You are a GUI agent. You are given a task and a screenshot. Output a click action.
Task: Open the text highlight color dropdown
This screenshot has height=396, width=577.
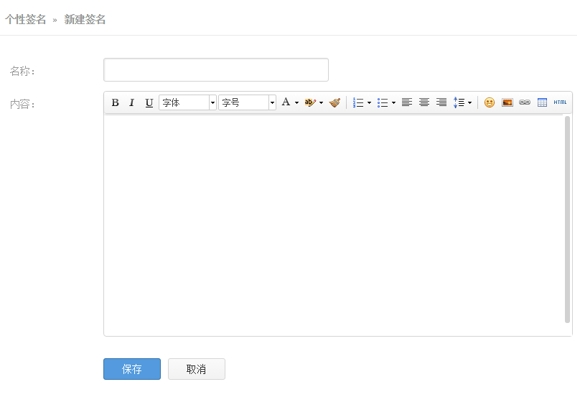[x=314, y=102]
